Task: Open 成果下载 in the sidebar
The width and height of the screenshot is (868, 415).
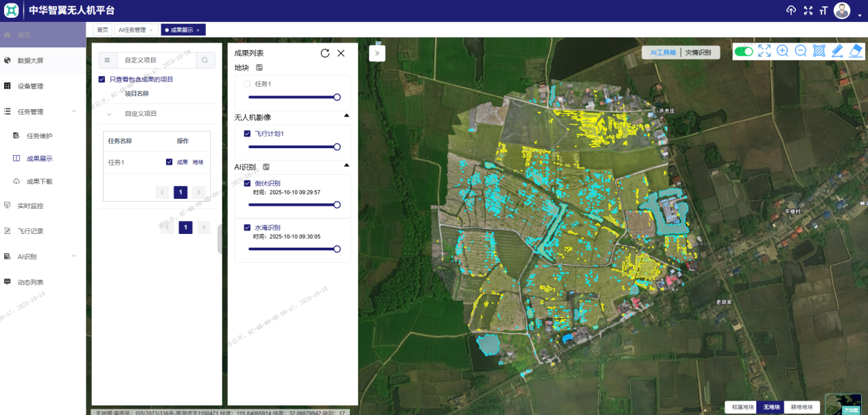Action: click(x=39, y=182)
